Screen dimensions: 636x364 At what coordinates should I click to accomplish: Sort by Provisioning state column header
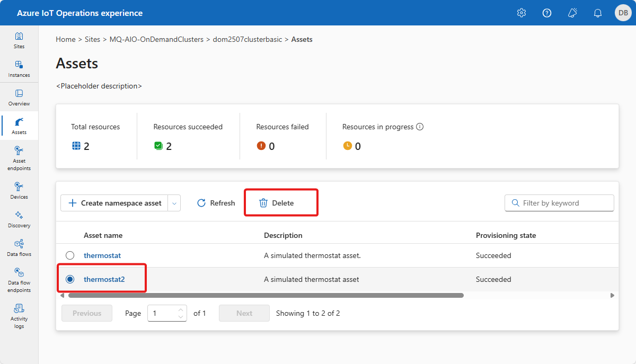(506, 235)
